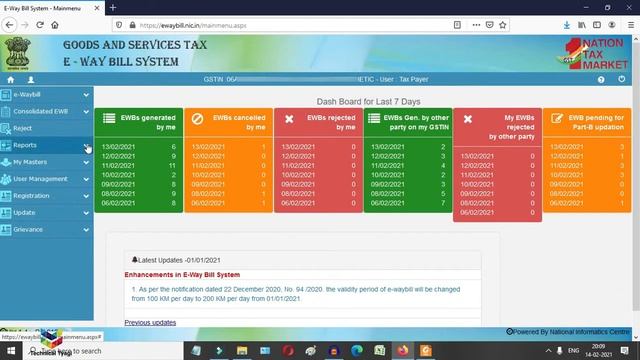640x360 pixels.
Task: Expand the Grievance menu chevron
Action: pyautogui.click(x=86, y=230)
